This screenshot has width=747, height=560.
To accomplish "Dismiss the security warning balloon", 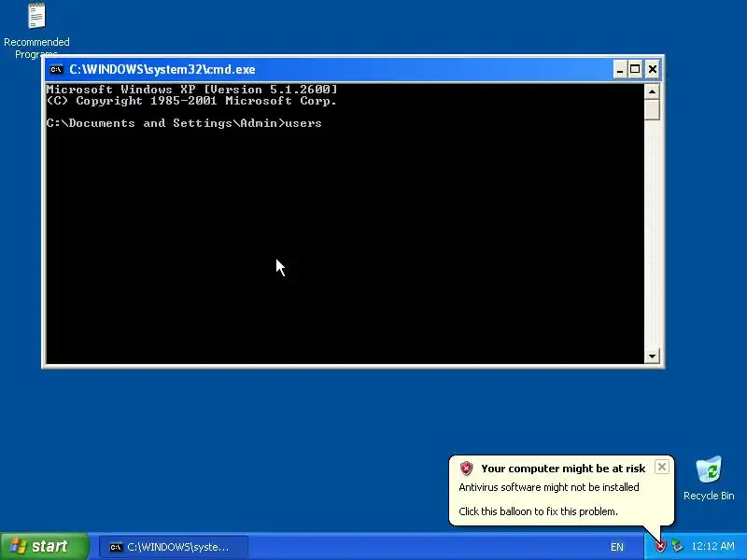I will 662,467.
